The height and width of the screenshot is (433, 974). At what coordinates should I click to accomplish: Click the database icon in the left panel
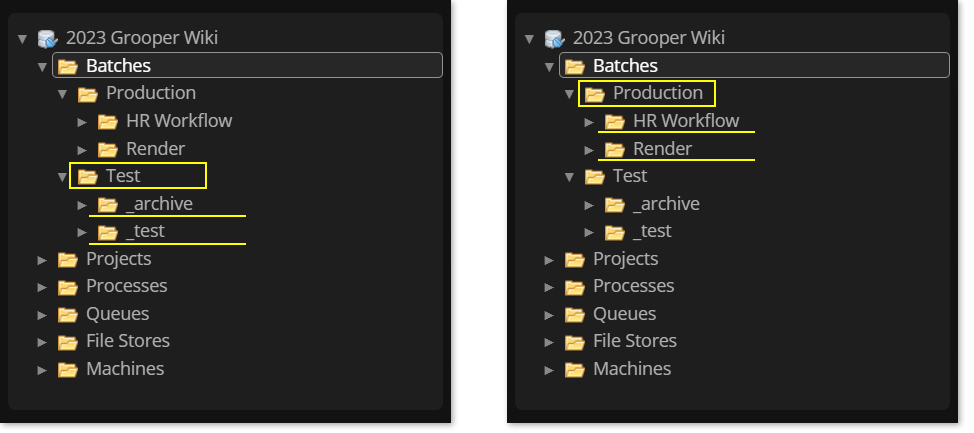pyautogui.click(x=47, y=39)
